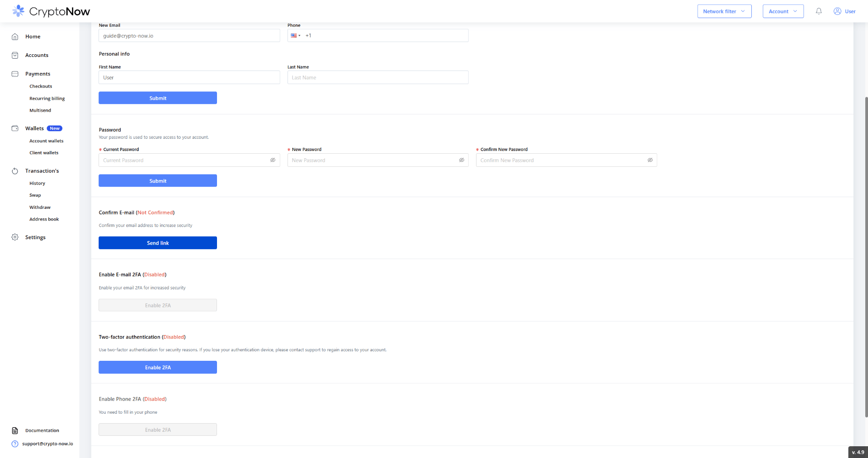The width and height of the screenshot is (868, 458).
Task: Click the support help question icon
Action: (x=15, y=444)
